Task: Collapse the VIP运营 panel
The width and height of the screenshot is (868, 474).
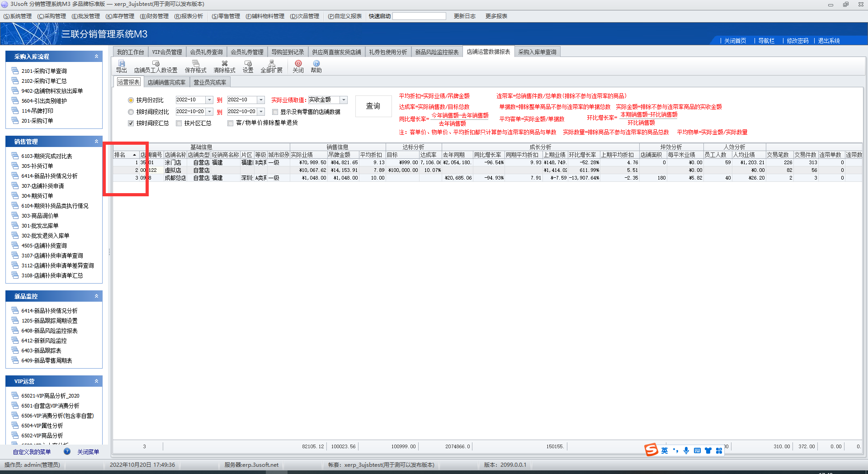Action: pyautogui.click(x=96, y=381)
